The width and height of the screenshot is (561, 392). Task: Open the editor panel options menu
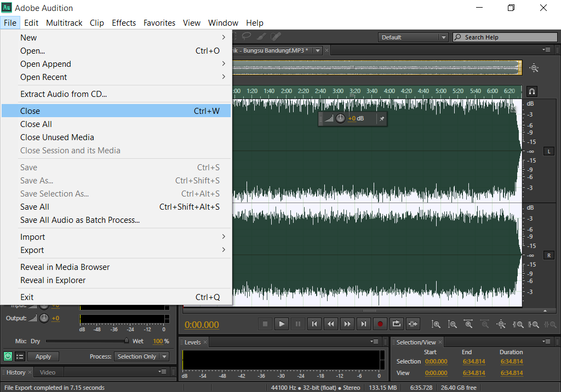(x=546, y=50)
